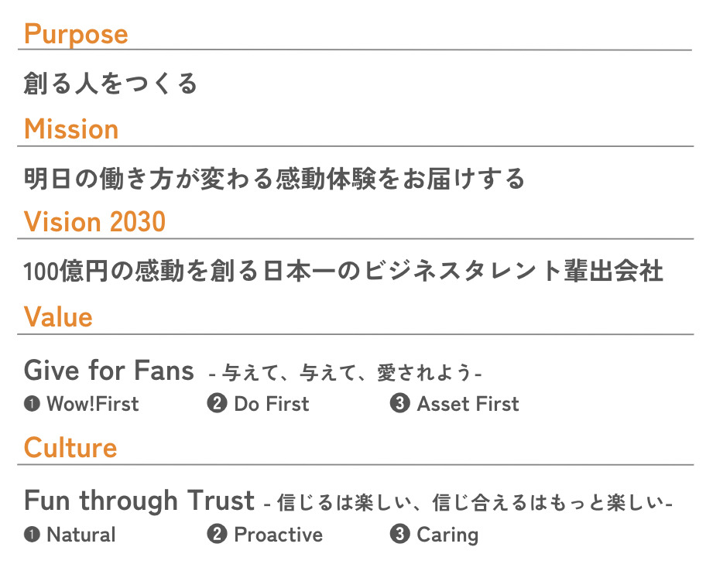Screen dimensions: 706x588
Task: Click the number 3 icon beside Caring
Action: (399, 534)
